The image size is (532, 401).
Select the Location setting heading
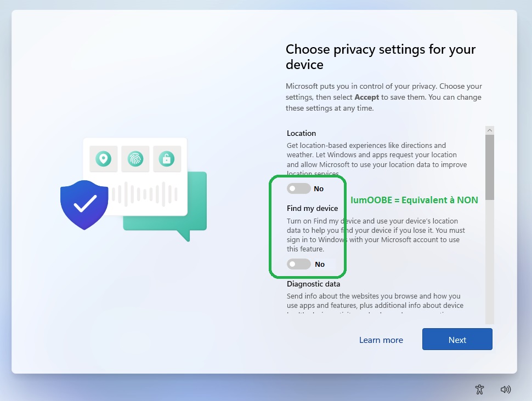(x=301, y=133)
